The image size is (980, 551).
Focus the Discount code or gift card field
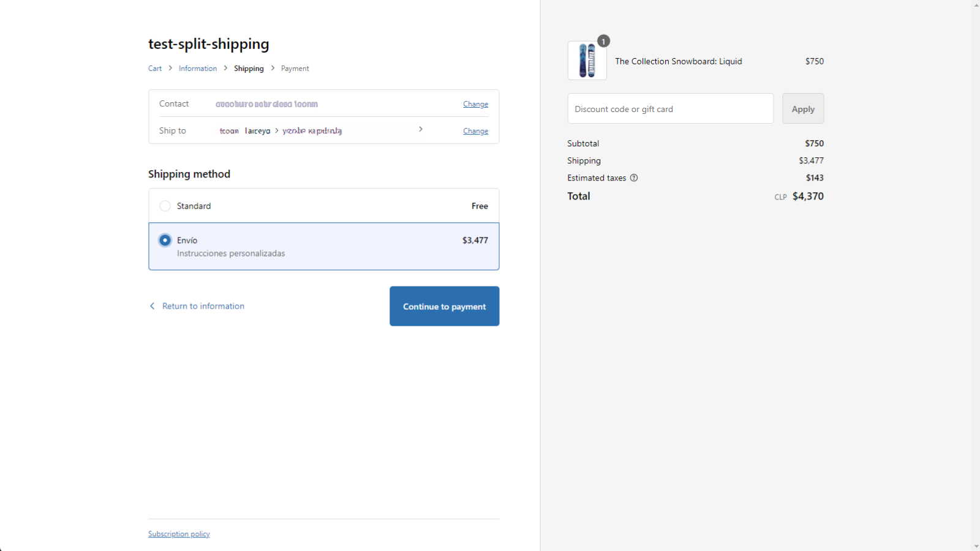(670, 109)
